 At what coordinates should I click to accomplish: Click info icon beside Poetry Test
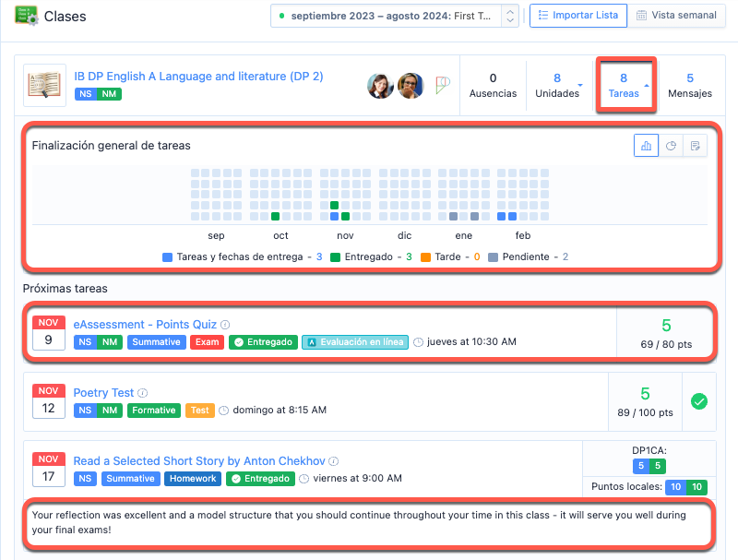tap(143, 393)
